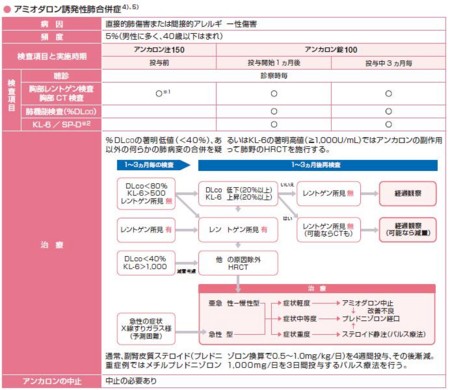Click the box DLco<40% KL-6>1,000
The width and height of the screenshot is (450, 390).
pos(146,263)
